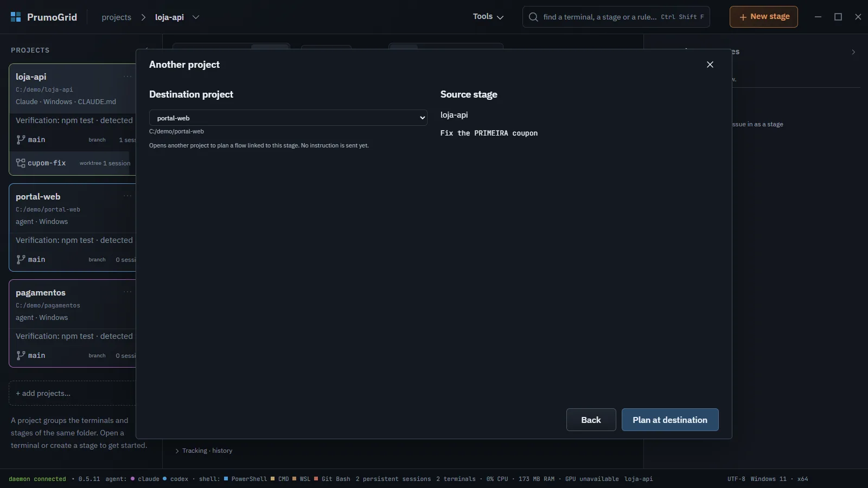Click the PrumoGrid logo icon
868x488 pixels.
click(16, 17)
